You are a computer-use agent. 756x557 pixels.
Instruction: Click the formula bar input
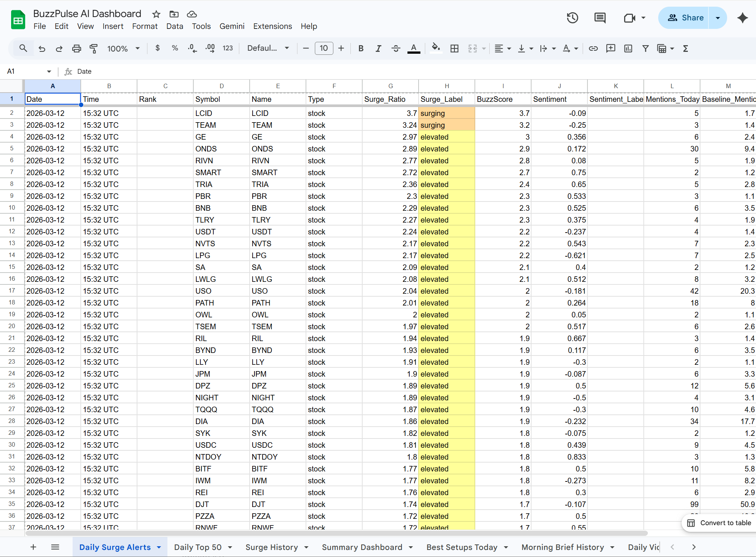coord(222,71)
